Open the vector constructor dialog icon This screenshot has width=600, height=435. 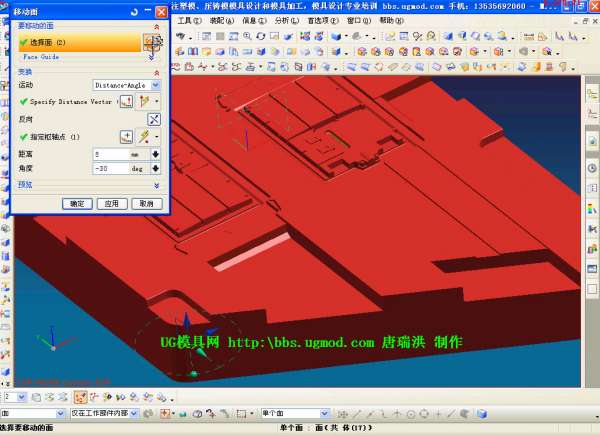(126, 102)
